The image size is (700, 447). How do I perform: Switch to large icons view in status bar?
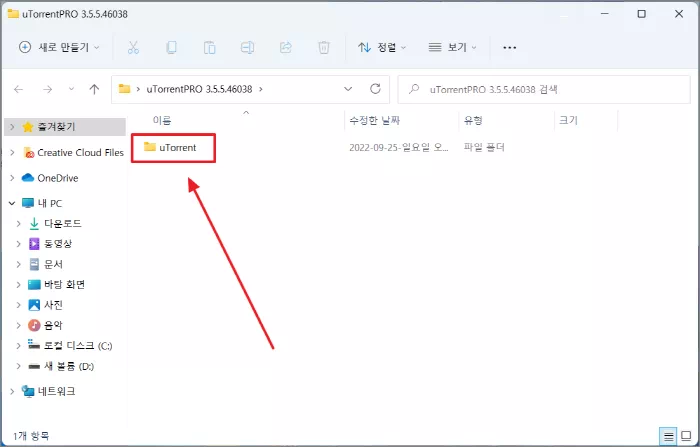(687, 436)
